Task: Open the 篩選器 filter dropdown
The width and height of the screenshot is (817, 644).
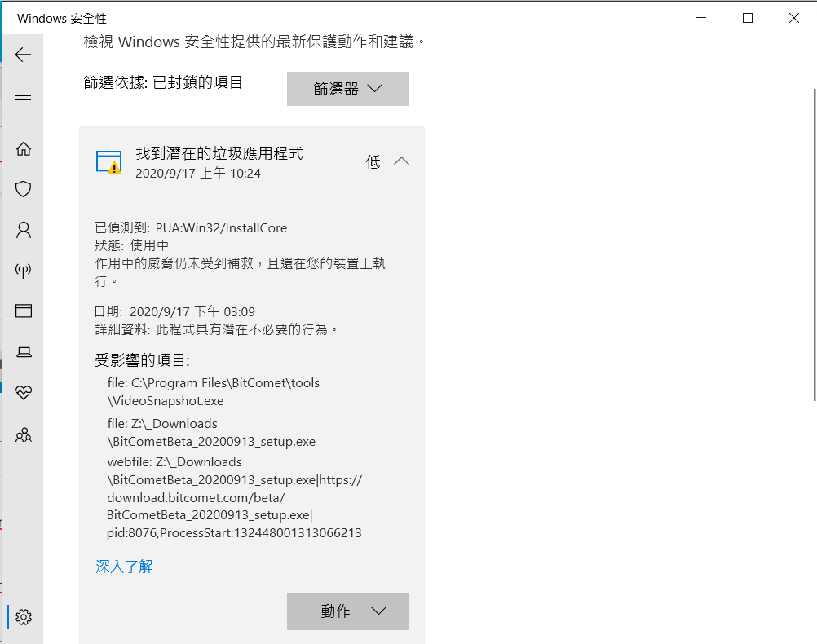Action: (347, 89)
